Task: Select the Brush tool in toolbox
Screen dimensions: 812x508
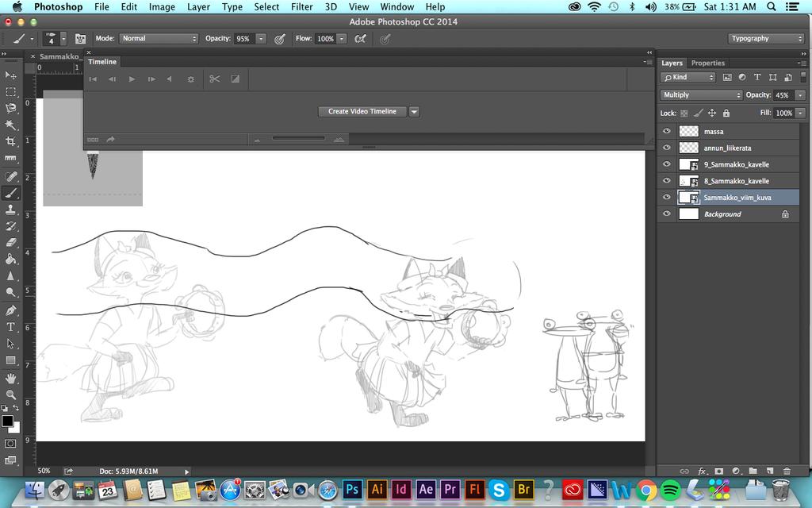Action: coord(10,193)
